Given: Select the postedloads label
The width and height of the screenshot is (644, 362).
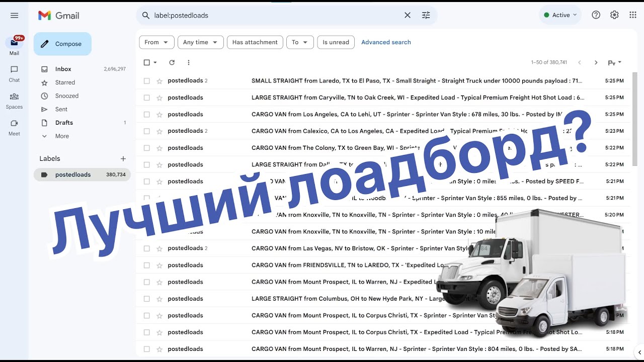Looking at the screenshot, I should 82,174.
